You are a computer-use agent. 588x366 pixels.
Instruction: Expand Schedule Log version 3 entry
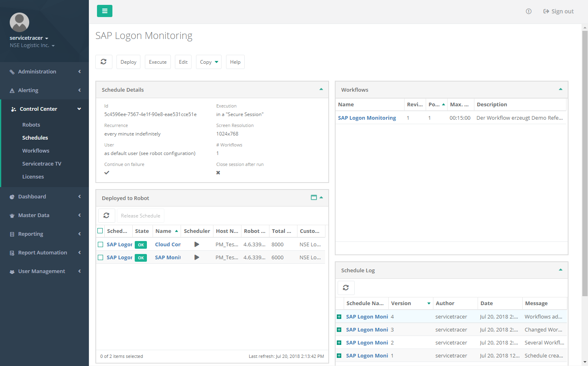pyautogui.click(x=339, y=330)
